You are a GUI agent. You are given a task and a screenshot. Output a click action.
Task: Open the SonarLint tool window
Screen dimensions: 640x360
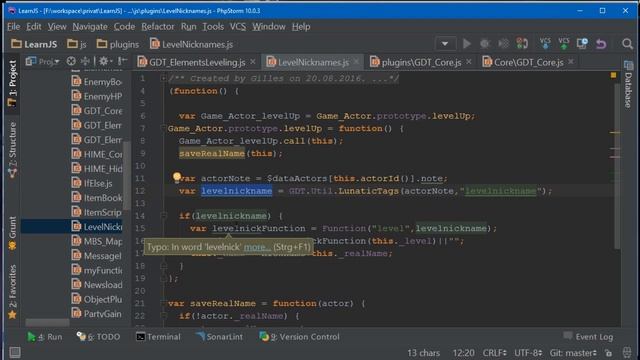point(220,337)
